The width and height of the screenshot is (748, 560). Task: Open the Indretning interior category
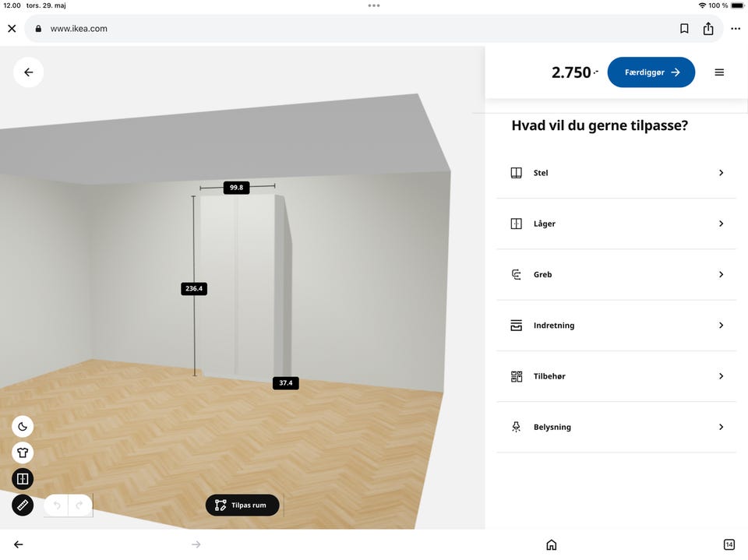616,326
